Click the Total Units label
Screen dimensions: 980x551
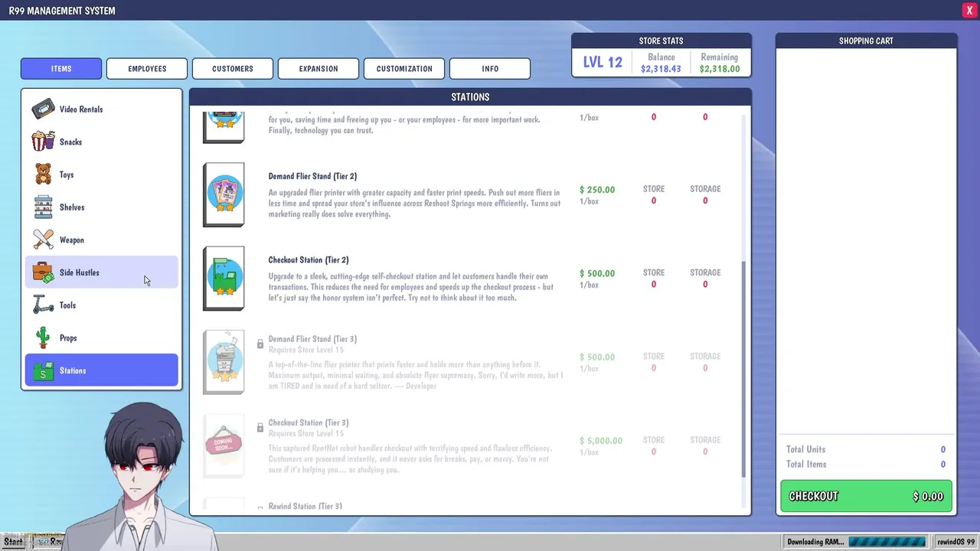click(x=806, y=449)
